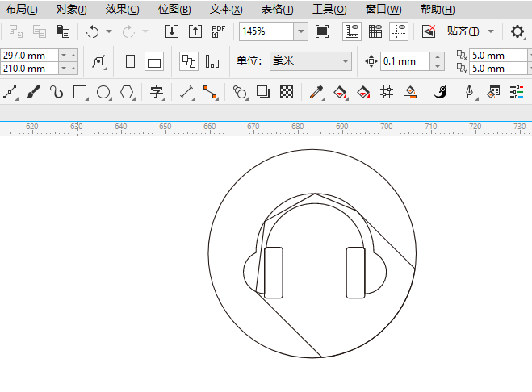Open the 效果(C) menu
This screenshot has width=532, height=392.
point(122,10)
